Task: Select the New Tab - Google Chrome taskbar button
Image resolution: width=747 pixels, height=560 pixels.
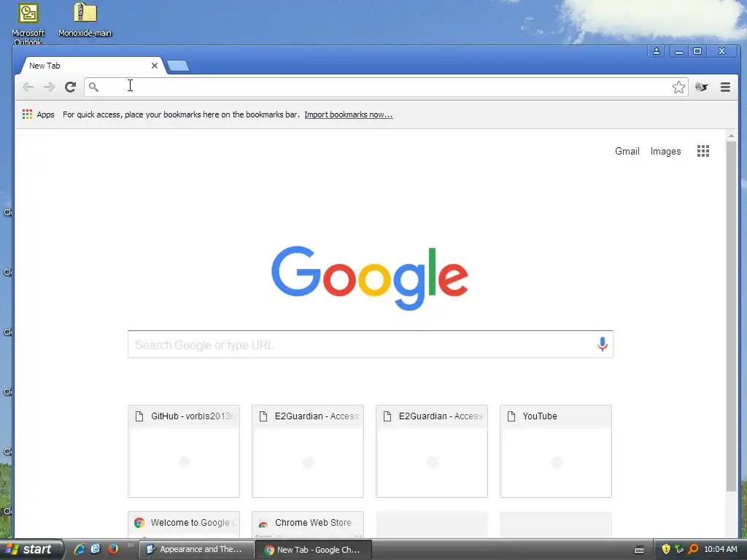Action: pyautogui.click(x=313, y=550)
